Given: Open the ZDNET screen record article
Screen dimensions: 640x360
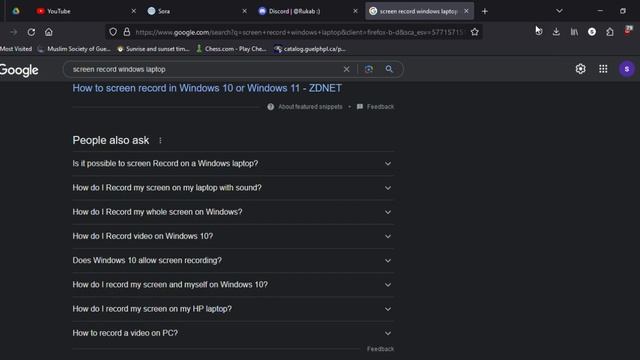Looking at the screenshot, I should pos(207,88).
